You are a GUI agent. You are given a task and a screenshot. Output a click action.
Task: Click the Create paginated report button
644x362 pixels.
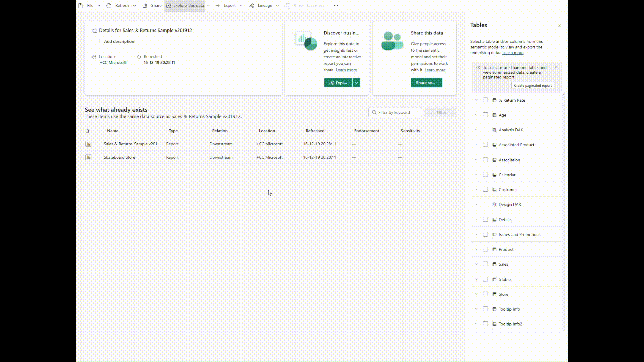(533, 86)
